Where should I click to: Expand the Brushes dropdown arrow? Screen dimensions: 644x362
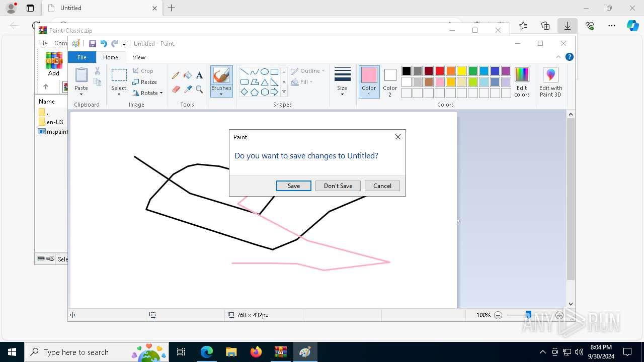tap(221, 94)
